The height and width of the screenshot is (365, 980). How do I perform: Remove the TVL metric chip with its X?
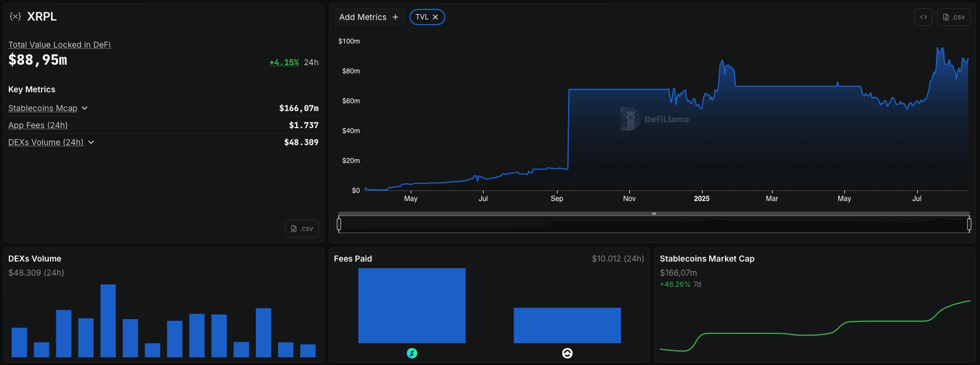pyautogui.click(x=435, y=17)
